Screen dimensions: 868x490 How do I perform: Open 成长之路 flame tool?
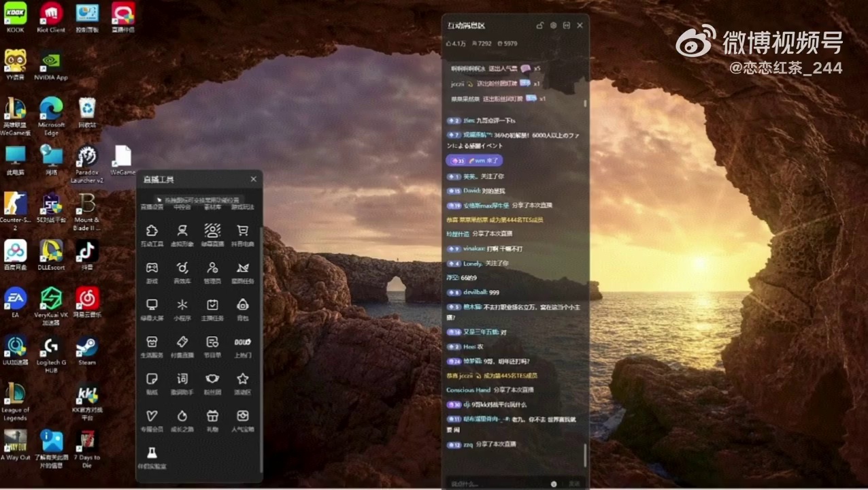[x=182, y=420]
